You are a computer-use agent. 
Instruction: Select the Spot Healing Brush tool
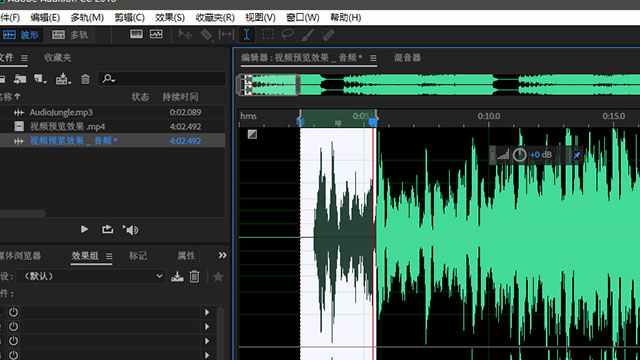(329, 35)
